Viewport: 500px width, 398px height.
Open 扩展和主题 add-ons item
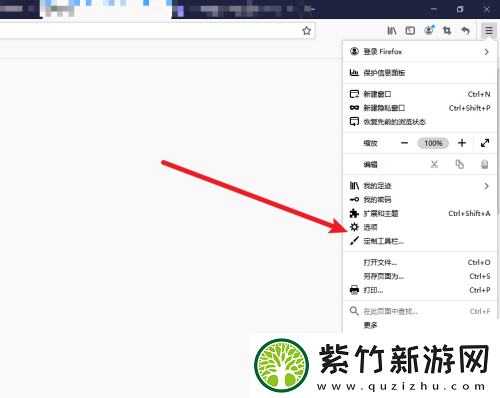coord(419,213)
